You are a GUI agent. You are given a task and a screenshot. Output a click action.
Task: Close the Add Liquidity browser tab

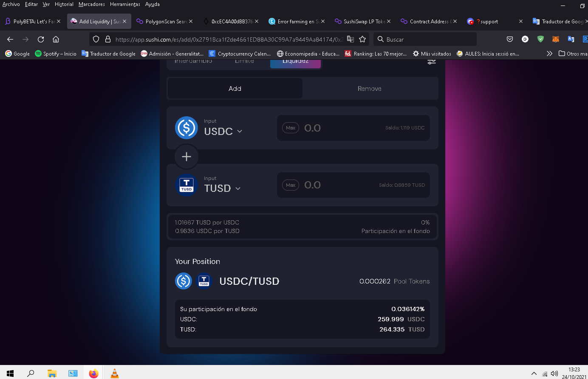124,21
